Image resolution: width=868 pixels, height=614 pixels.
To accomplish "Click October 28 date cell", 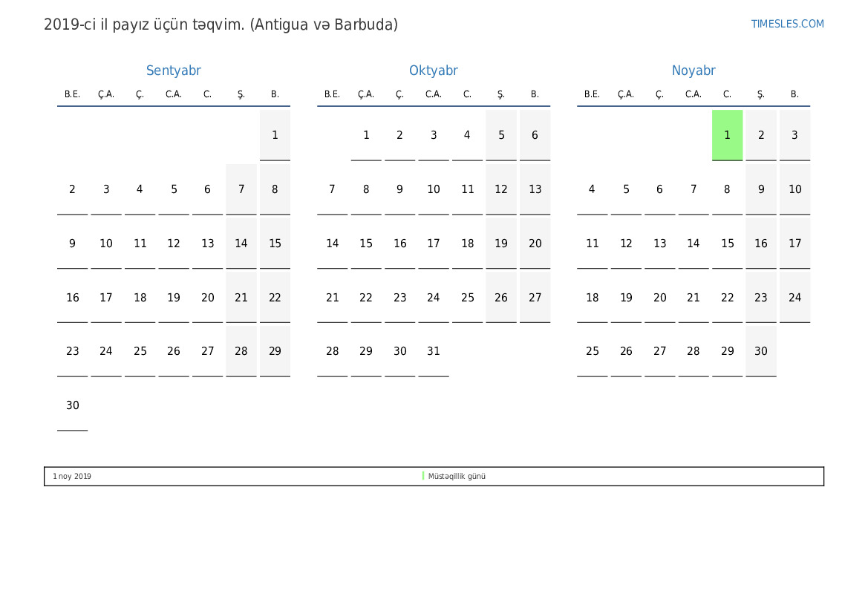I will pyautogui.click(x=332, y=351).
